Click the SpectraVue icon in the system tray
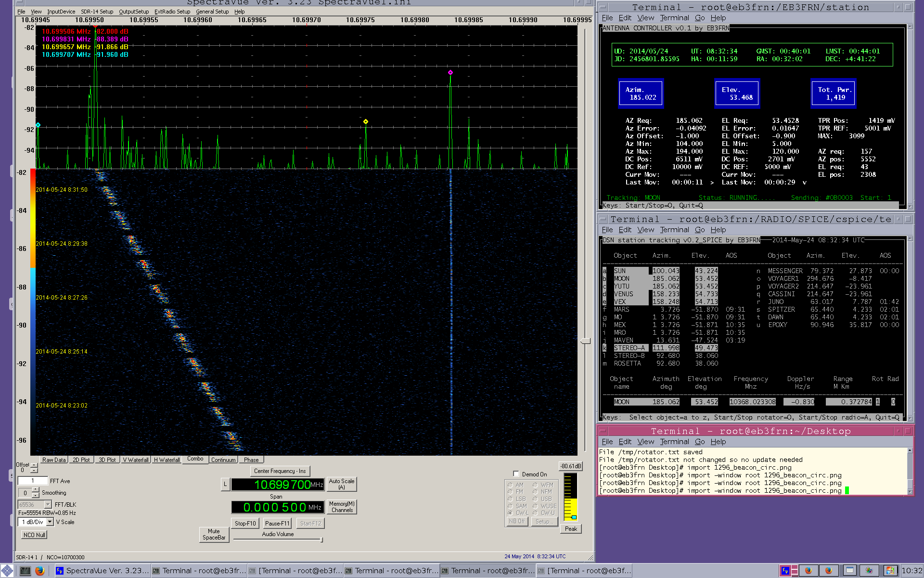This screenshot has height=578, width=924. click(x=785, y=571)
